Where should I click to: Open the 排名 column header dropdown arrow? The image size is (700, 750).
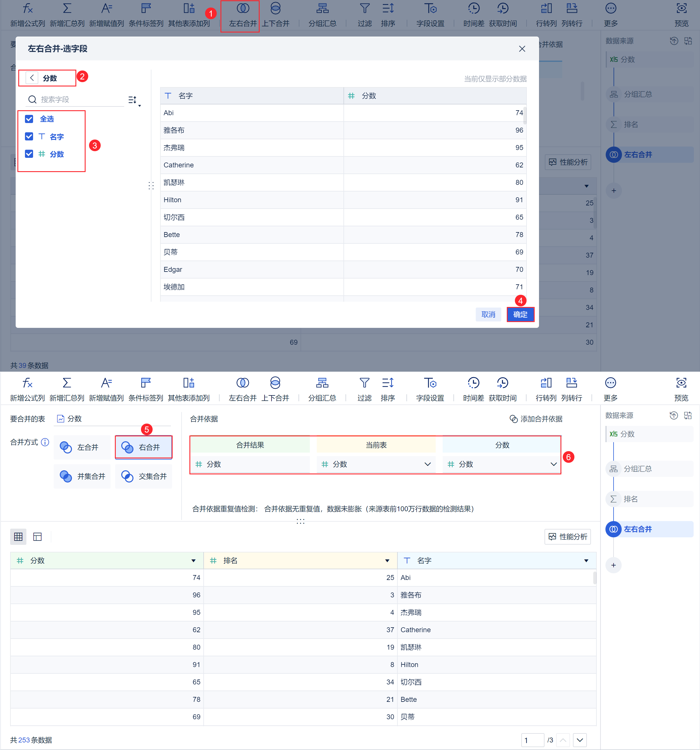point(387,561)
